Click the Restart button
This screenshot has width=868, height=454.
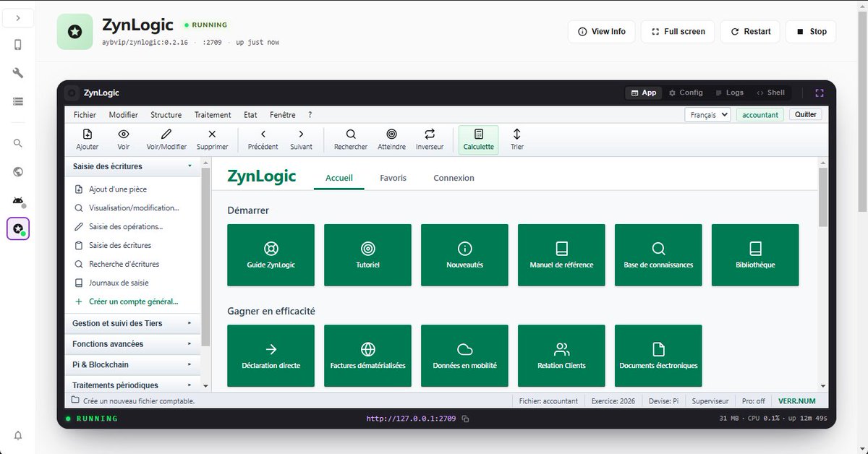point(750,32)
